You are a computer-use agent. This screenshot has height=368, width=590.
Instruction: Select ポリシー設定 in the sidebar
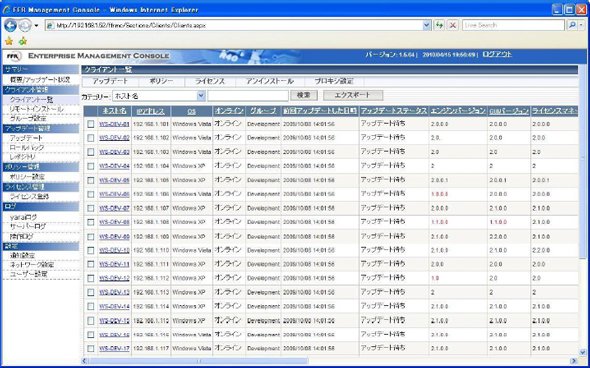pyautogui.click(x=27, y=176)
